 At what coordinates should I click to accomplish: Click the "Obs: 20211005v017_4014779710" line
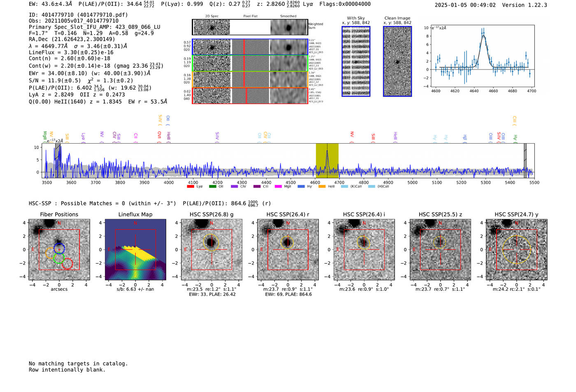tap(74, 21)
